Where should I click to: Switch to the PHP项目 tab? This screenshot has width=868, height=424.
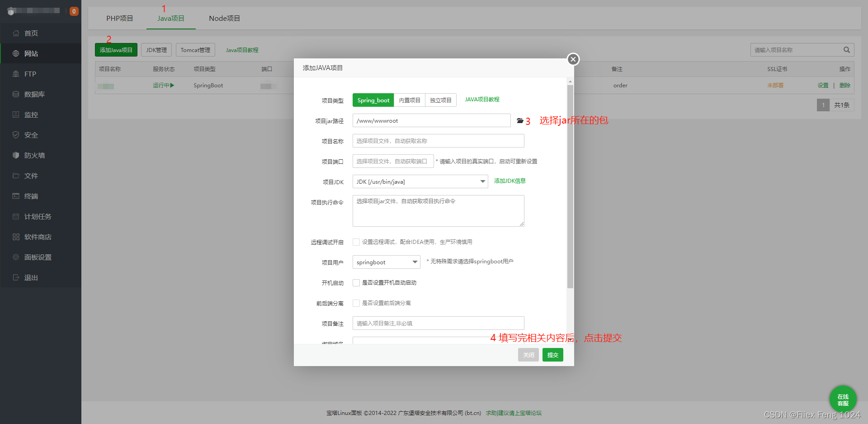(x=120, y=18)
